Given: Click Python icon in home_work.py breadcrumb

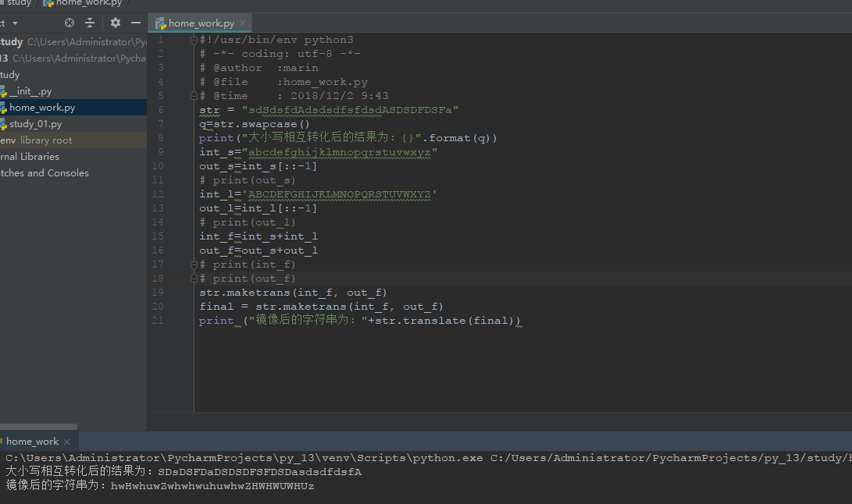Looking at the screenshot, I should pos(48,3).
